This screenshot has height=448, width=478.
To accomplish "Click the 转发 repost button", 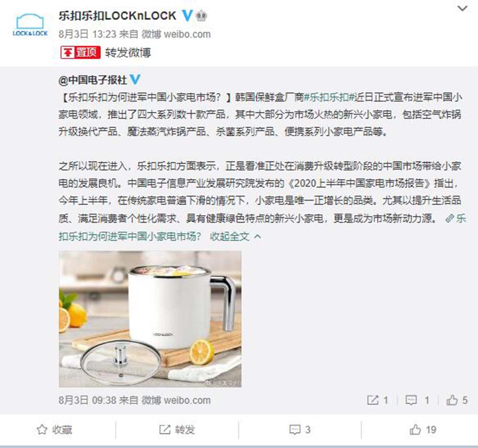I will point(177,430).
